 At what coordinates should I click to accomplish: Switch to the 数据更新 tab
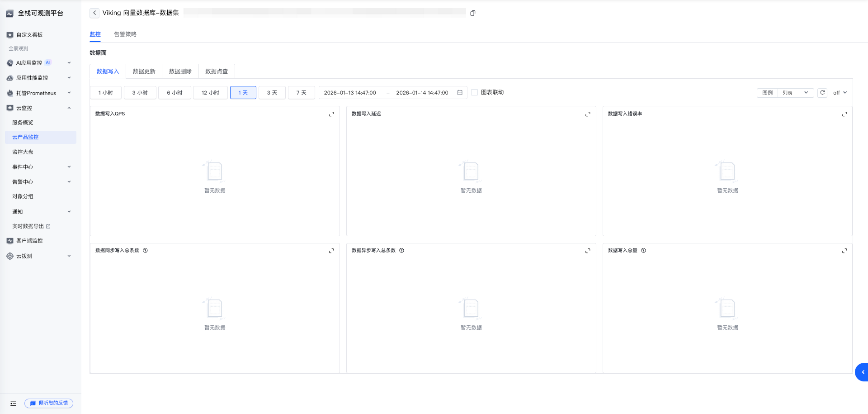point(144,71)
